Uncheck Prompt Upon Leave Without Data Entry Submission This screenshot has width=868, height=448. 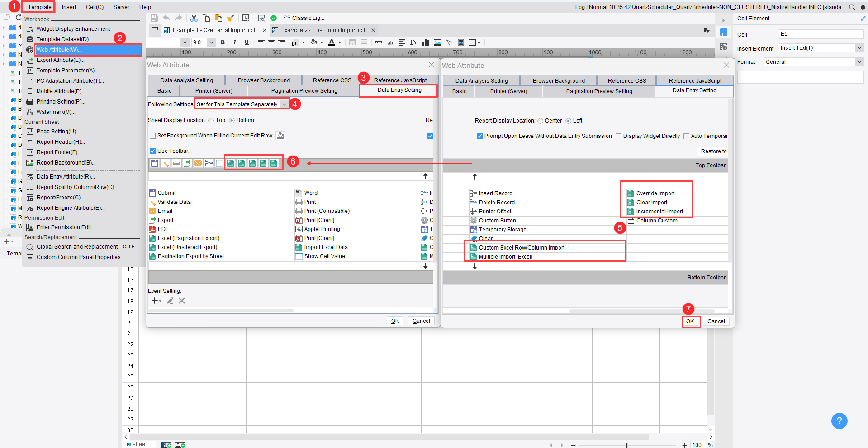pyautogui.click(x=479, y=136)
